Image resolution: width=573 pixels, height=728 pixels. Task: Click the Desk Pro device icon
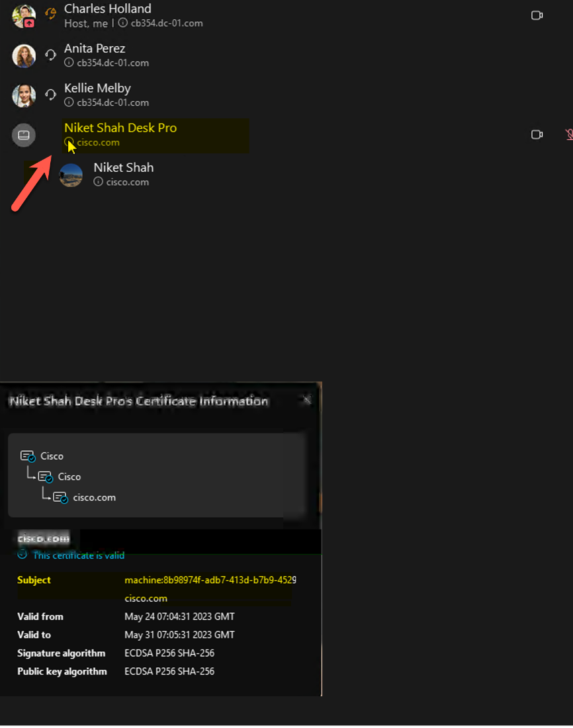[24, 135]
